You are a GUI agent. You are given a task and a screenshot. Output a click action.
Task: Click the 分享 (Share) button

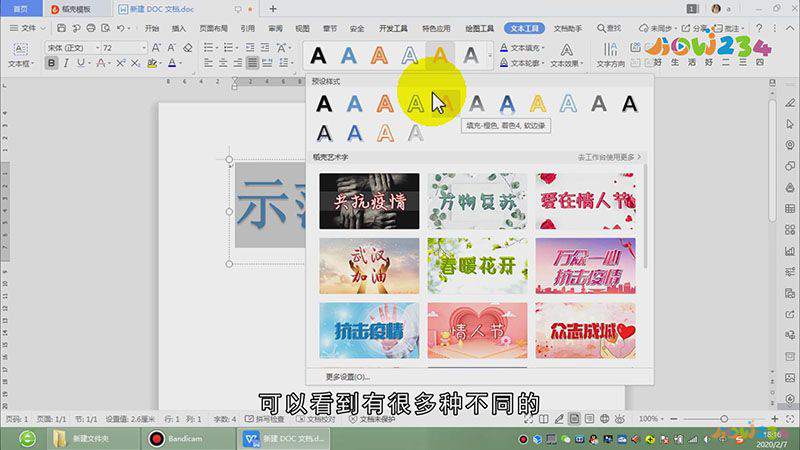pyautogui.click(x=694, y=28)
